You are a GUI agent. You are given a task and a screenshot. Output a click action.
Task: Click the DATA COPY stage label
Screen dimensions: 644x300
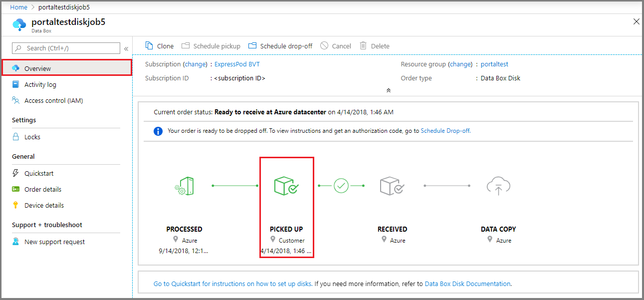pyautogui.click(x=498, y=229)
